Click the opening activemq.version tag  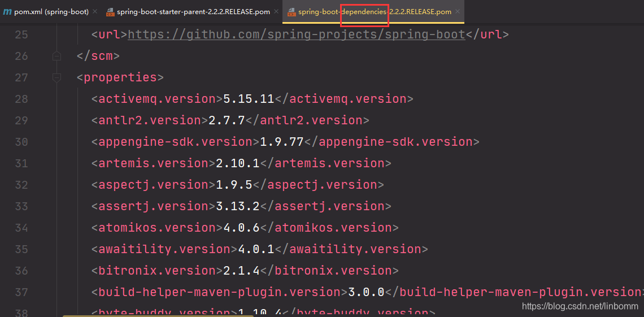(157, 98)
